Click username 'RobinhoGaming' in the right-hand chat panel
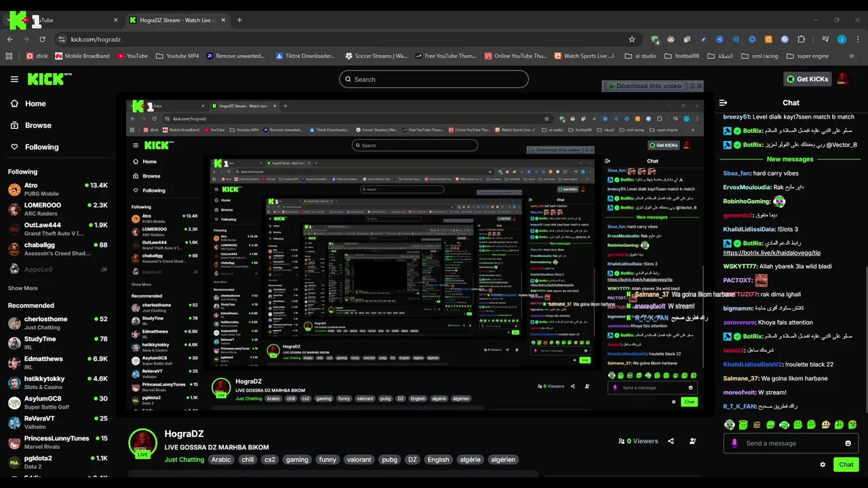The width and height of the screenshot is (868, 488). [x=747, y=201]
